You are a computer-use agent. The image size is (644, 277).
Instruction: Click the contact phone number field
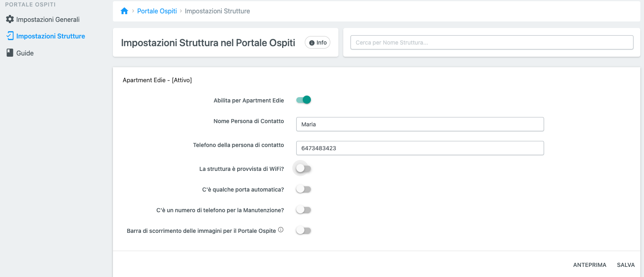click(420, 148)
